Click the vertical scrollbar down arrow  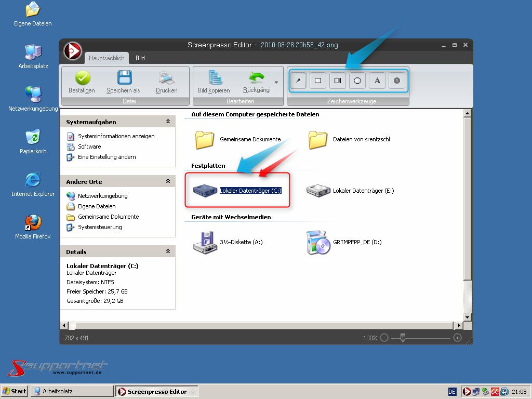467,317
